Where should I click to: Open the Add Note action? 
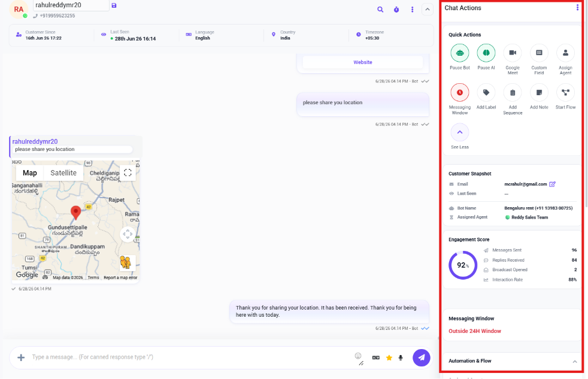point(539,92)
